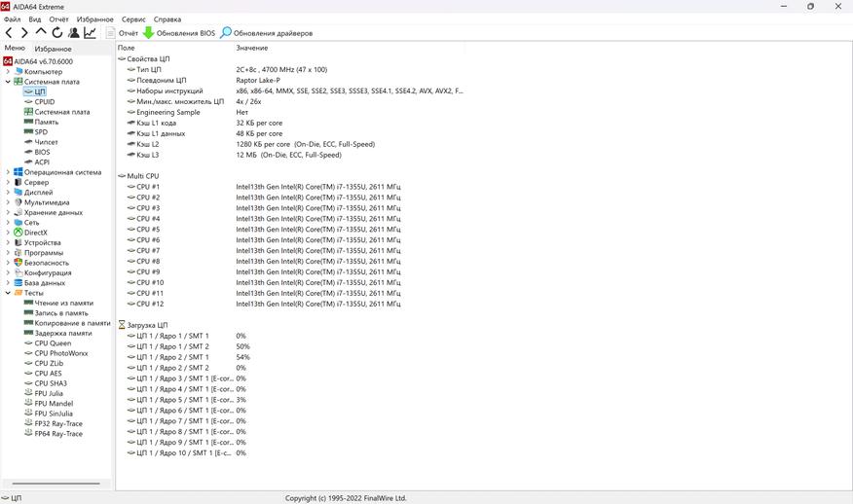The image size is (853, 504).
Task: Open the Сервис menu
Action: click(x=133, y=19)
